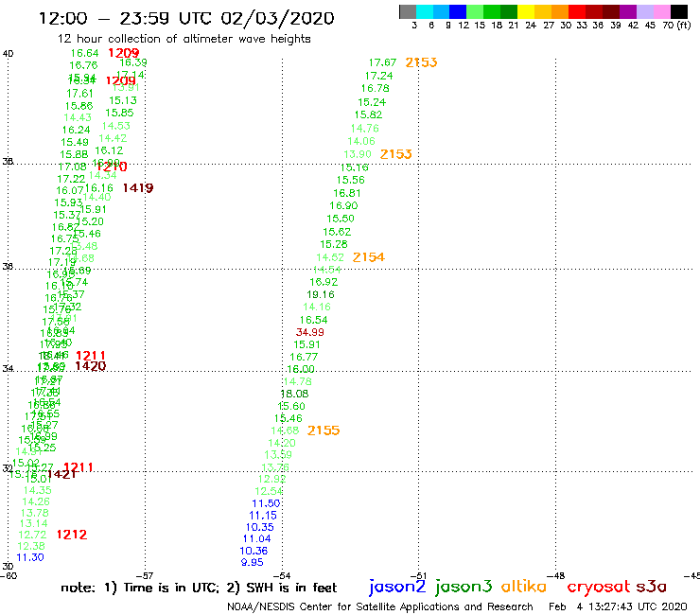
Task: Click the 12:00 – 23:59 UTC date title
Action: click(186, 18)
